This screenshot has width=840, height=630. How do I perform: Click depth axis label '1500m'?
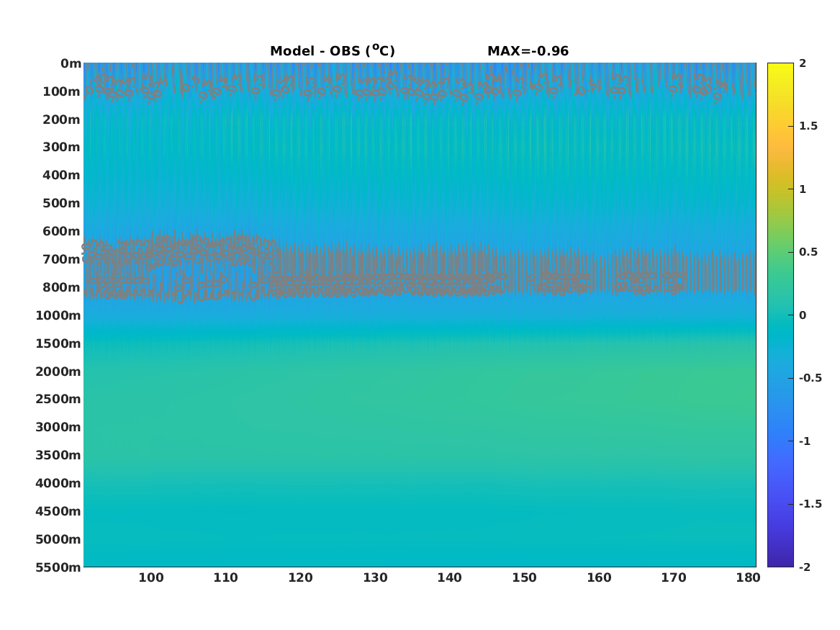click(x=58, y=343)
